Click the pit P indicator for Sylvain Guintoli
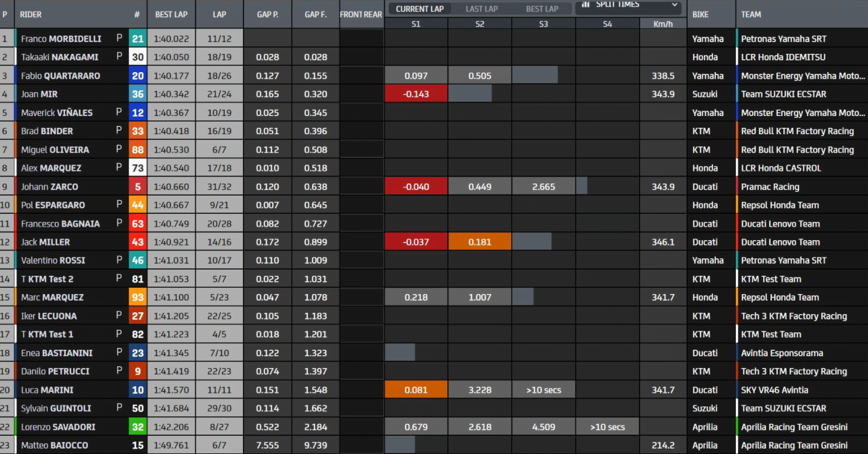Image resolution: width=868 pixels, height=454 pixels. (119, 408)
